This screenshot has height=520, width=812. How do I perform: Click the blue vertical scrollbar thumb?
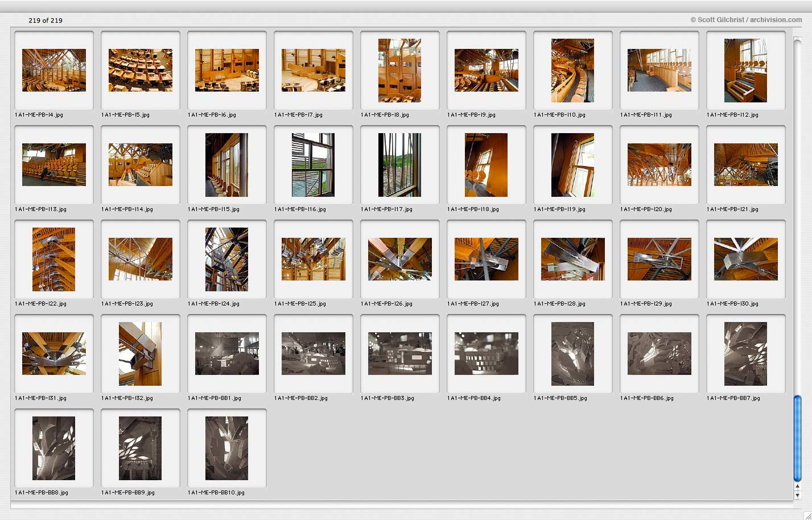coord(797,438)
